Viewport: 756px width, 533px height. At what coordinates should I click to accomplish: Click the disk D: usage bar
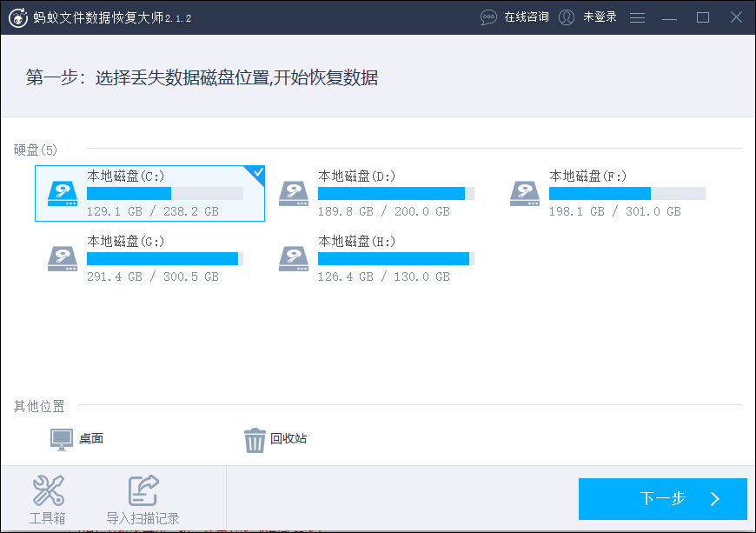pos(396,193)
